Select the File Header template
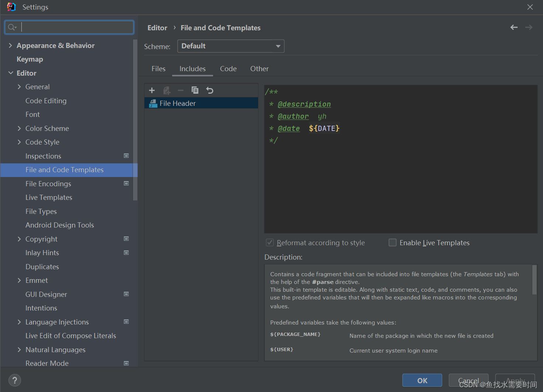Image resolution: width=543 pixels, height=392 pixels. tap(201, 103)
